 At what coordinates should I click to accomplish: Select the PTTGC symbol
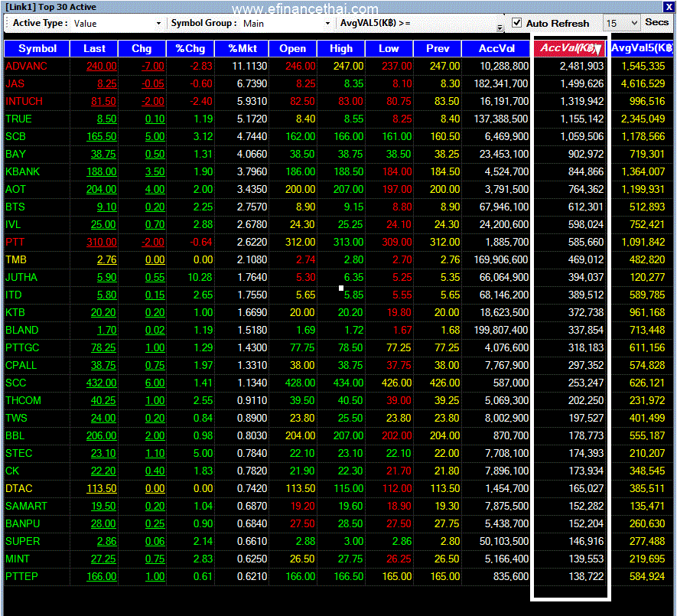22,347
